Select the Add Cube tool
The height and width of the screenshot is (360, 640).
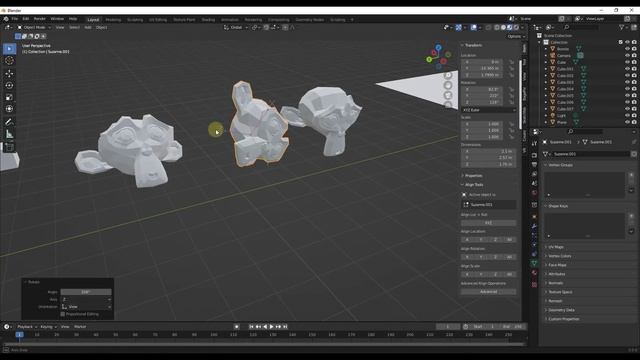(x=9, y=147)
